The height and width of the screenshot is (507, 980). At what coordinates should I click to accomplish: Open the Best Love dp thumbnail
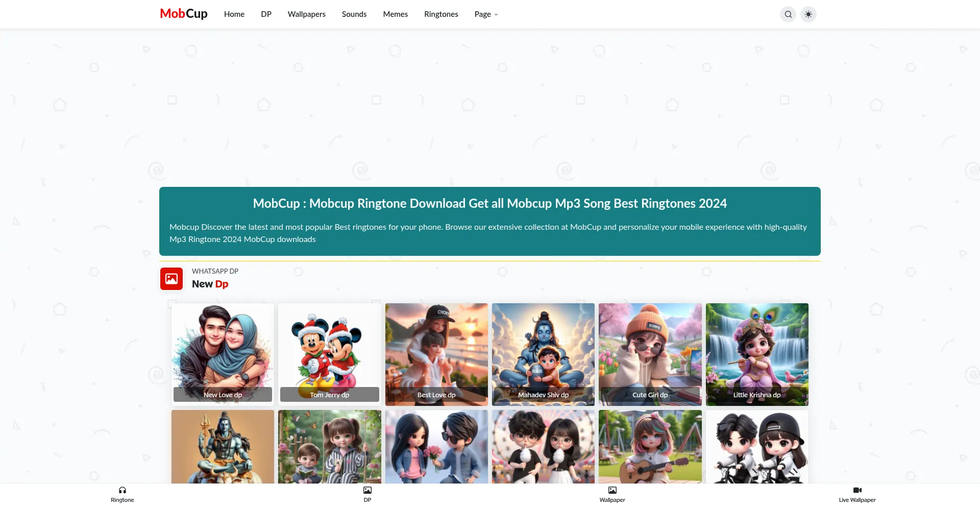[x=436, y=354]
